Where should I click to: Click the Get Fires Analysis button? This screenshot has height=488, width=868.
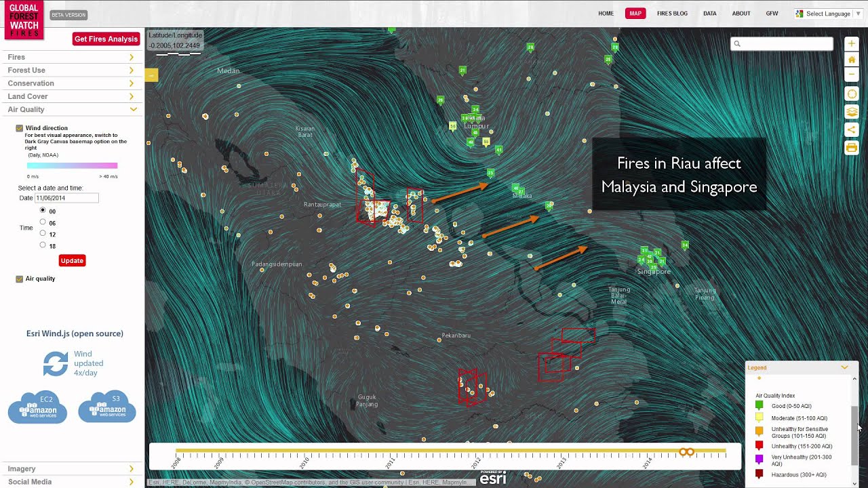pyautogui.click(x=106, y=39)
